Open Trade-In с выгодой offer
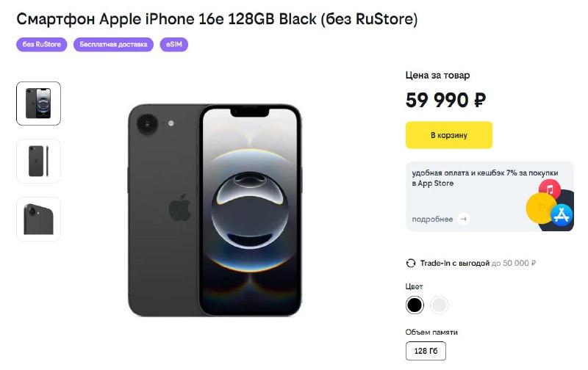This screenshot has height=370, width=588. click(454, 264)
